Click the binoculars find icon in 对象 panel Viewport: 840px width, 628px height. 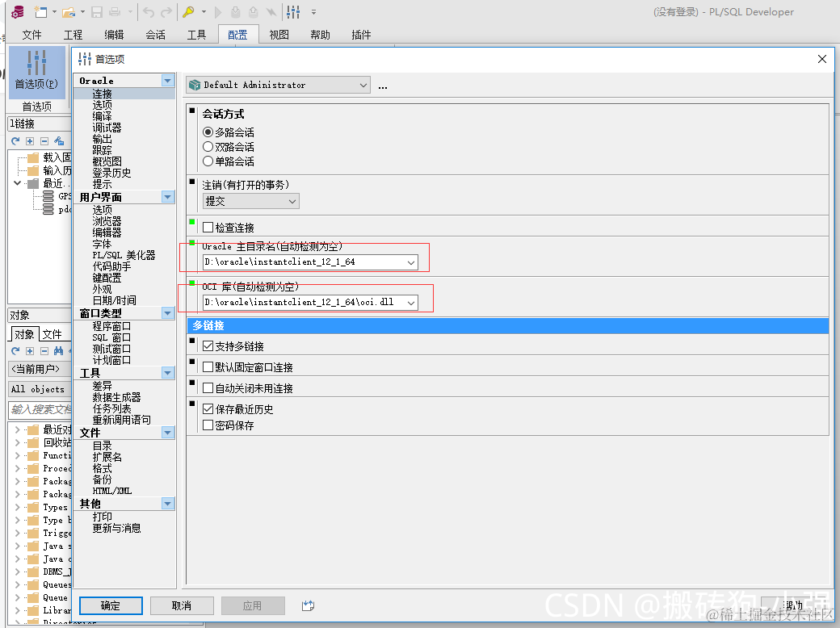coord(58,350)
